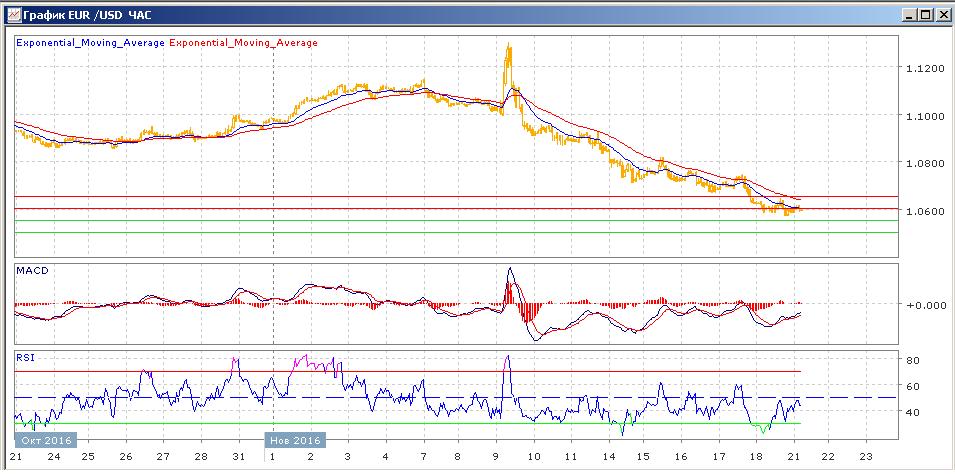The width and height of the screenshot is (955, 474).
Task: Click the blue Exponential_Moving_Average legend label
Action: (x=91, y=43)
